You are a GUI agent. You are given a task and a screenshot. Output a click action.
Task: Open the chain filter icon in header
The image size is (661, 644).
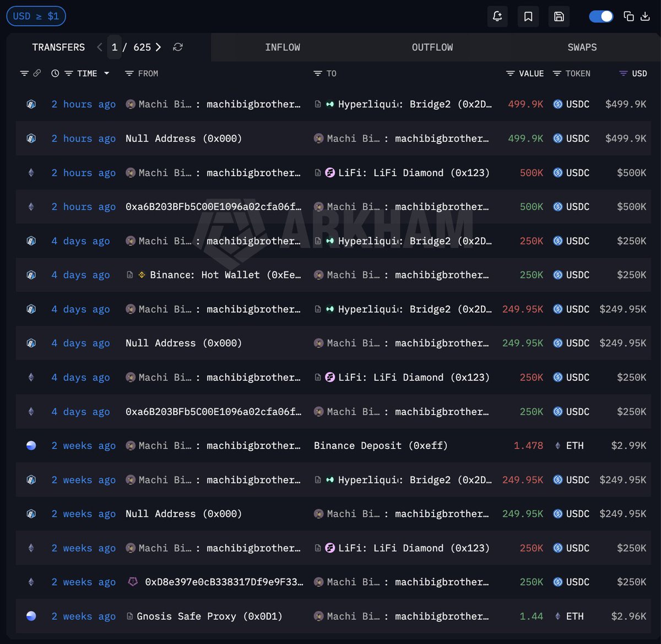coord(24,73)
